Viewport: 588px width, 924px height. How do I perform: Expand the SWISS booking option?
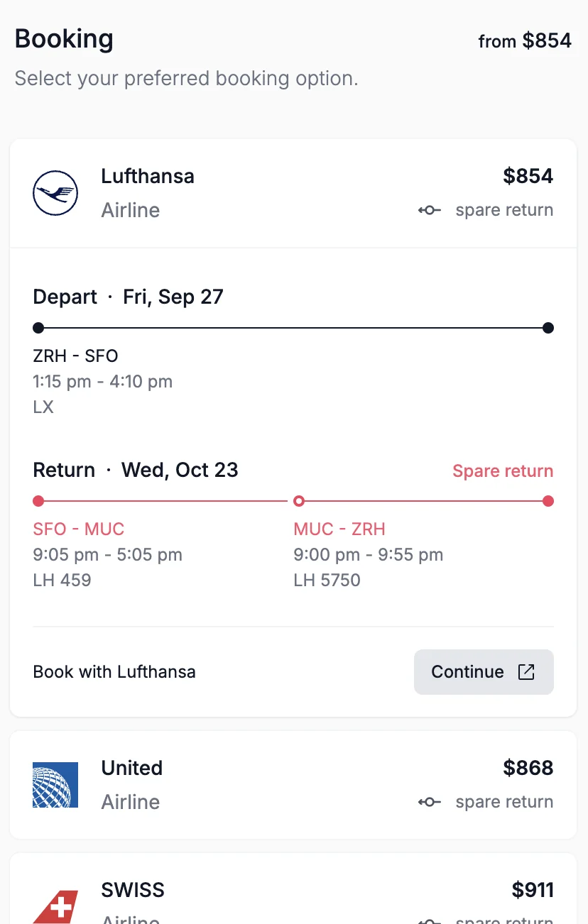pos(293,894)
